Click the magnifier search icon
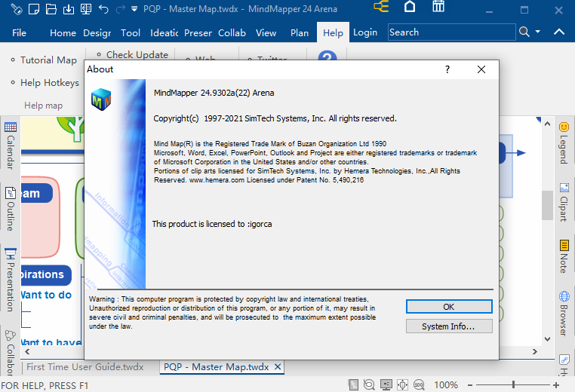Screen dimensions: 575x392 [x=524, y=32]
